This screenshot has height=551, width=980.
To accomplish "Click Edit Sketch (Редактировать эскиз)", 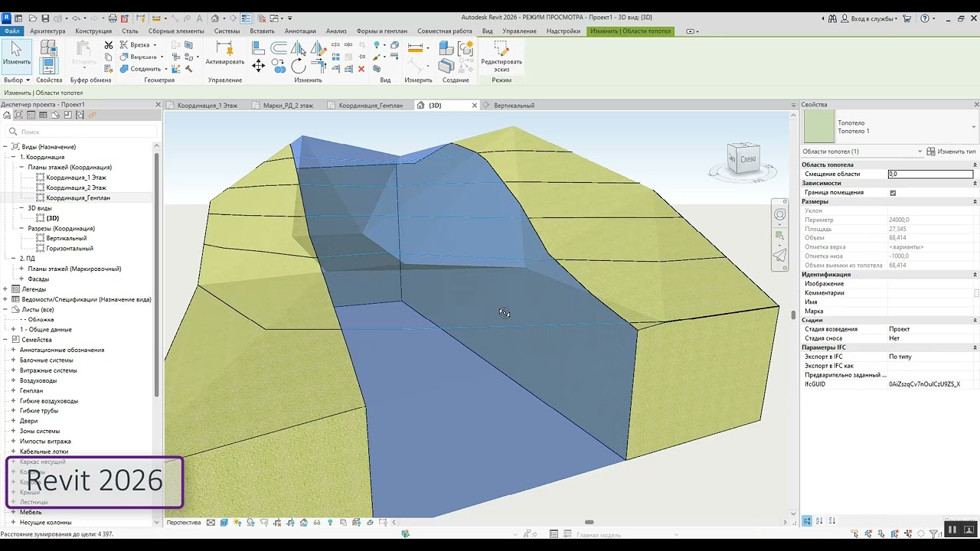I will (x=501, y=57).
